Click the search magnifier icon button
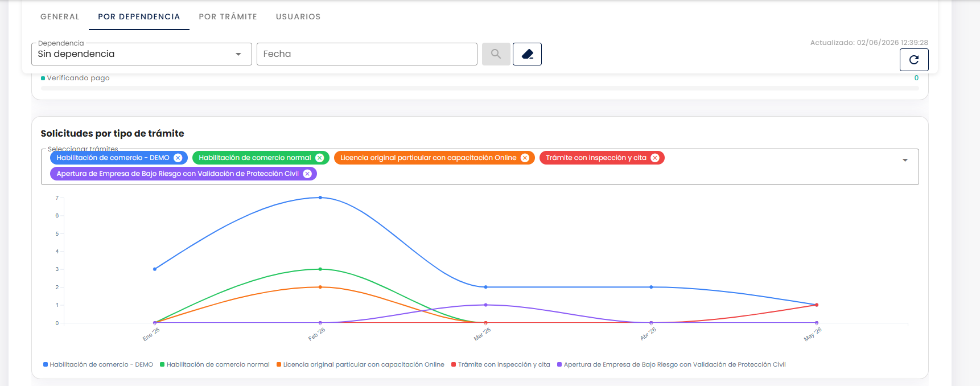Image resolution: width=980 pixels, height=386 pixels. pos(496,54)
